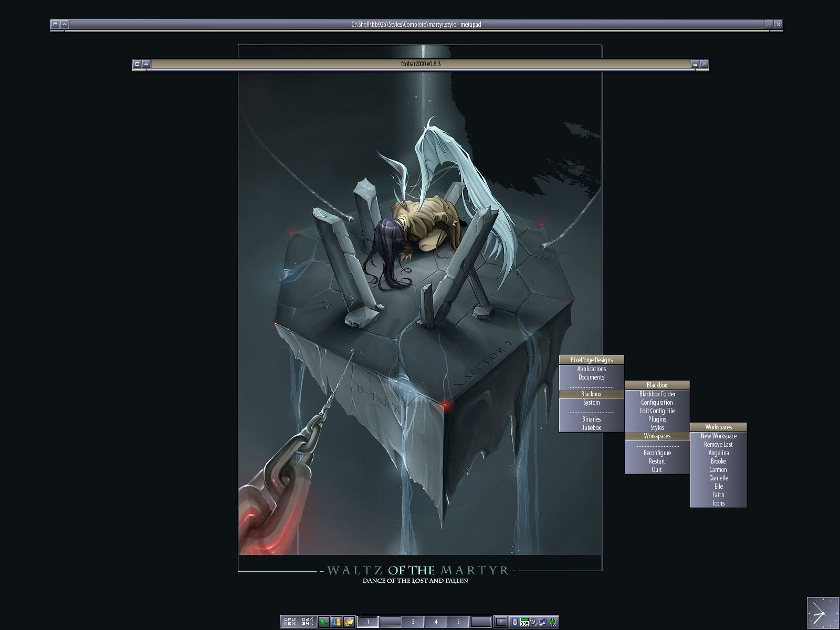Switch to the Carmen workspace
The image size is (840, 630).
click(x=718, y=470)
